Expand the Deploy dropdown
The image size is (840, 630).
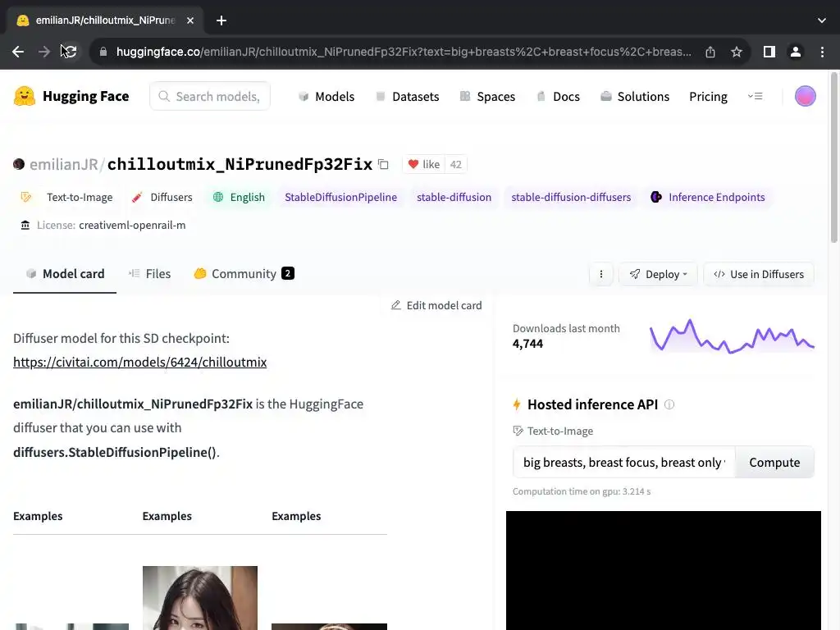coord(659,274)
